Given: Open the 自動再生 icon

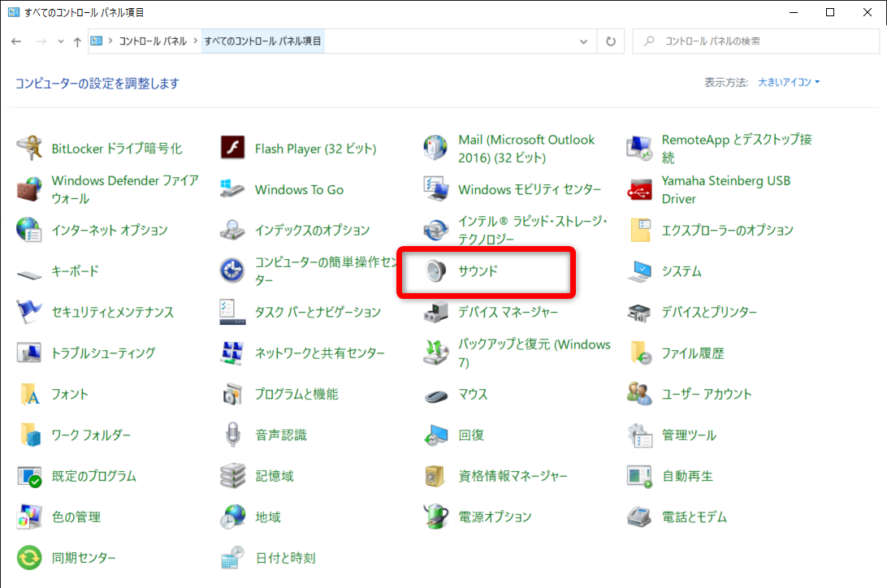Looking at the screenshot, I should (x=639, y=476).
